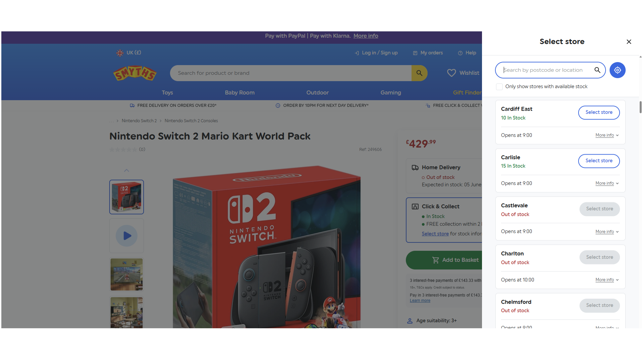Open Wishlist via the heart icon
Screen dimensions: 644x360
(451, 73)
